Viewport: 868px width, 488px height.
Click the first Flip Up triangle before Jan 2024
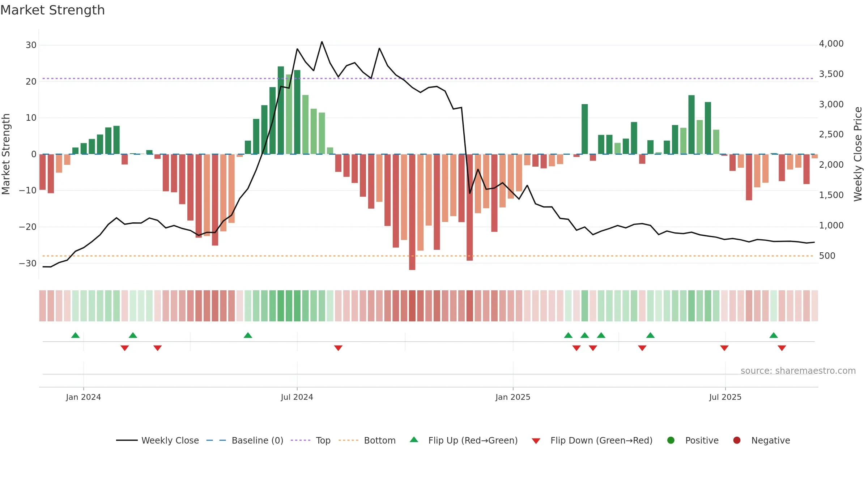(75, 335)
